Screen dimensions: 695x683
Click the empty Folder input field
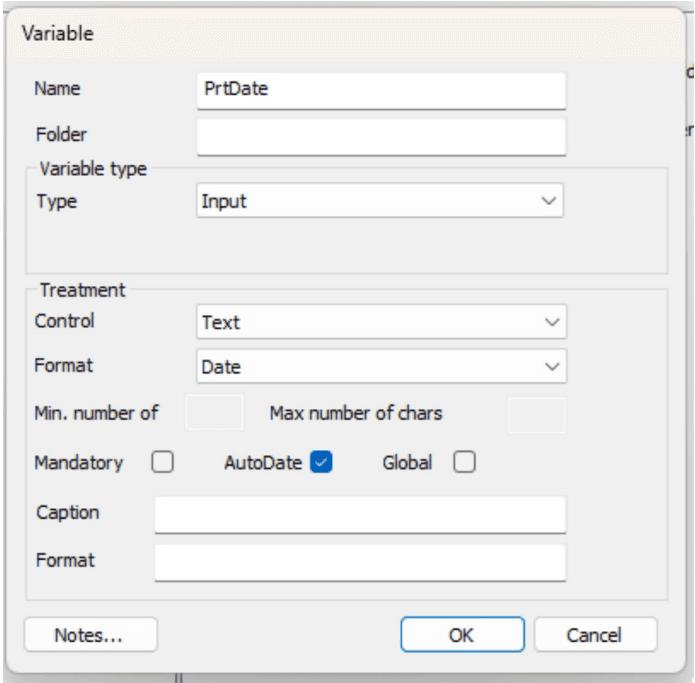click(x=381, y=135)
